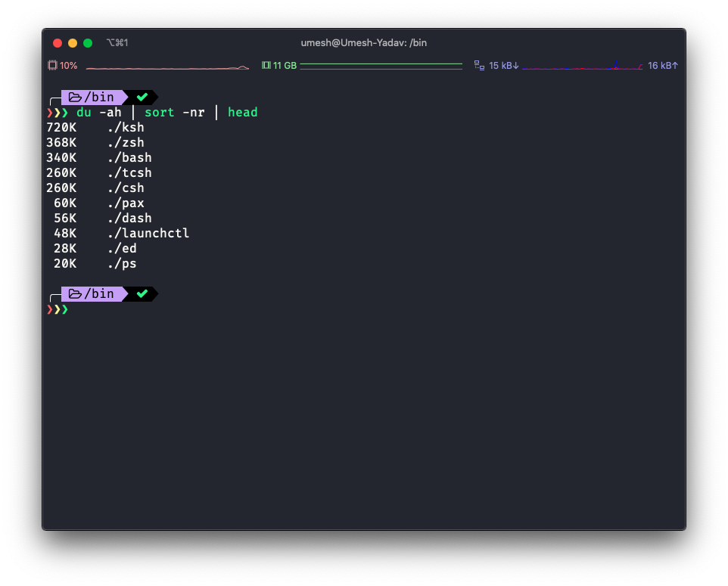Click the colored chevrons of the empty prompt

58,309
